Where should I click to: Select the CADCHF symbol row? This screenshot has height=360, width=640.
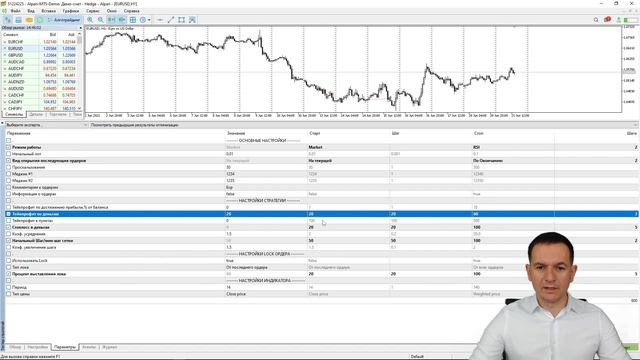[x=40, y=95]
